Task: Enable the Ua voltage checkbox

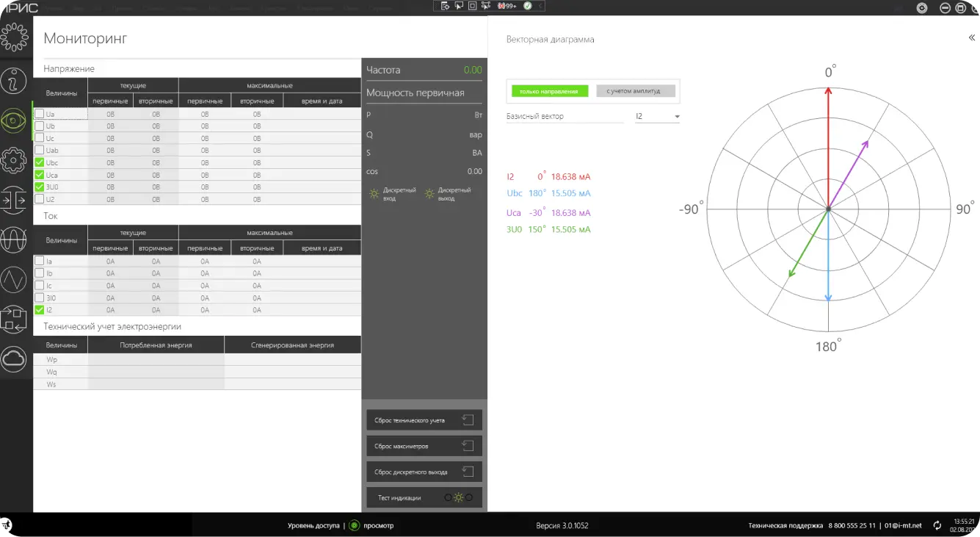Action: pyautogui.click(x=40, y=114)
